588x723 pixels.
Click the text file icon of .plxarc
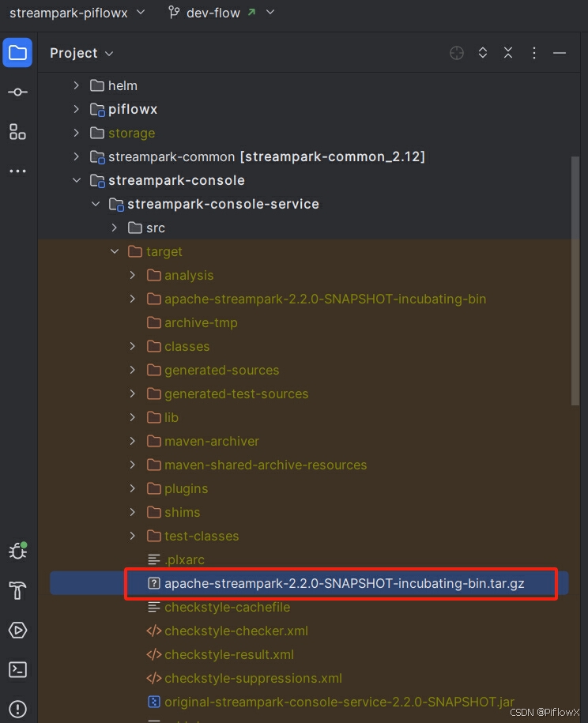(154, 559)
